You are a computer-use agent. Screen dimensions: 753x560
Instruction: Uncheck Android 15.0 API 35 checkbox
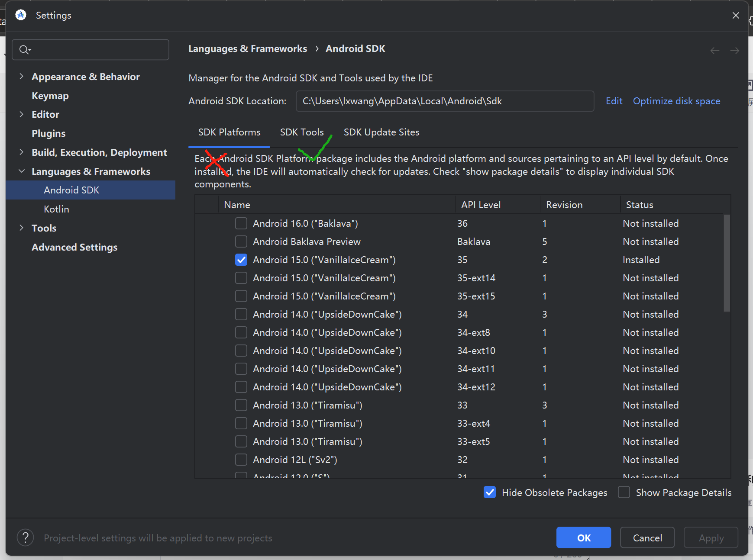(241, 260)
